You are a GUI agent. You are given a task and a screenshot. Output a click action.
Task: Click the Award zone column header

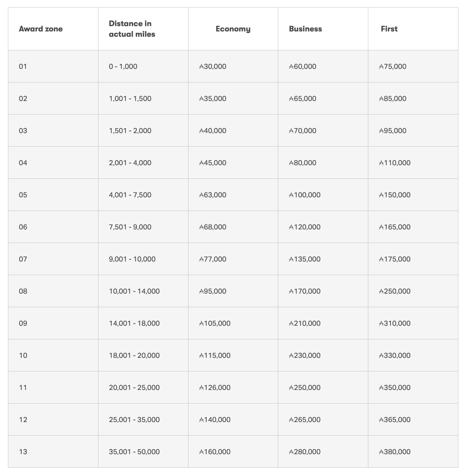coord(41,29)
